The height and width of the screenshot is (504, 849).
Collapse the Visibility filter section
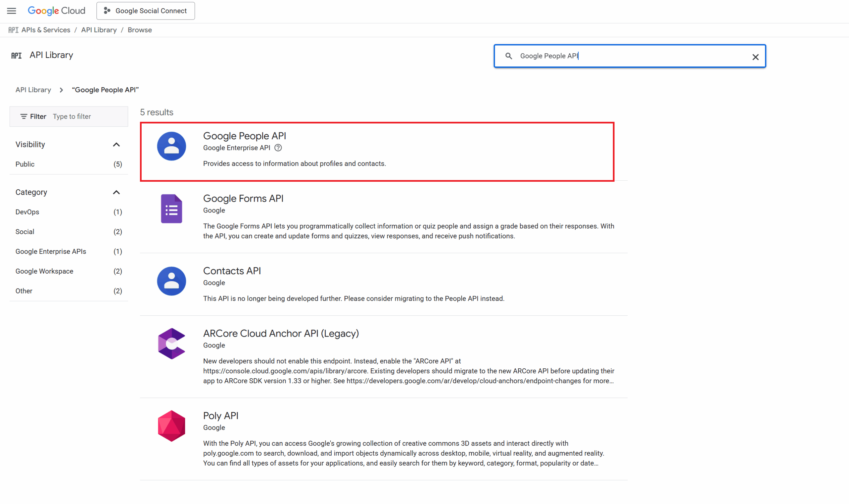pyautogui.click(x=116, y=145)
